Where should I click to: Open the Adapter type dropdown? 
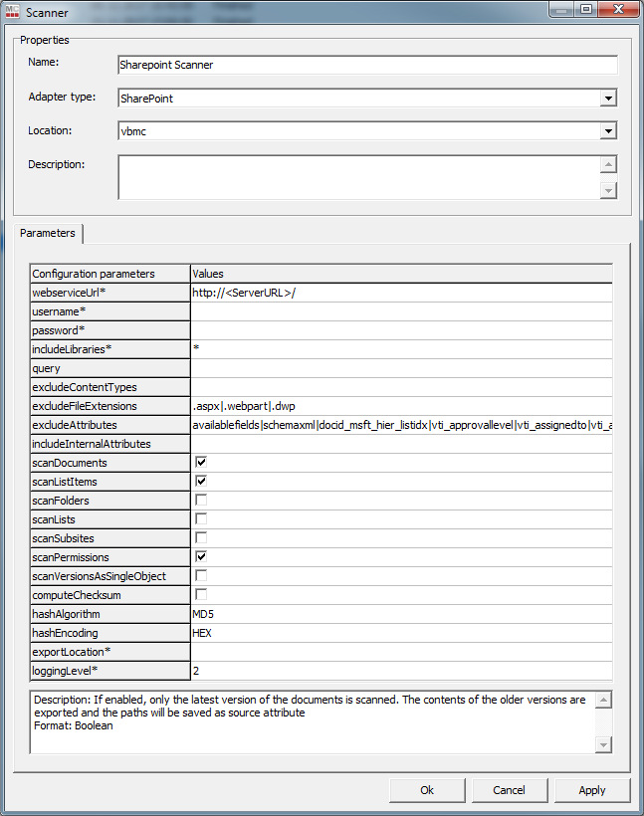[x=607, y=99]
